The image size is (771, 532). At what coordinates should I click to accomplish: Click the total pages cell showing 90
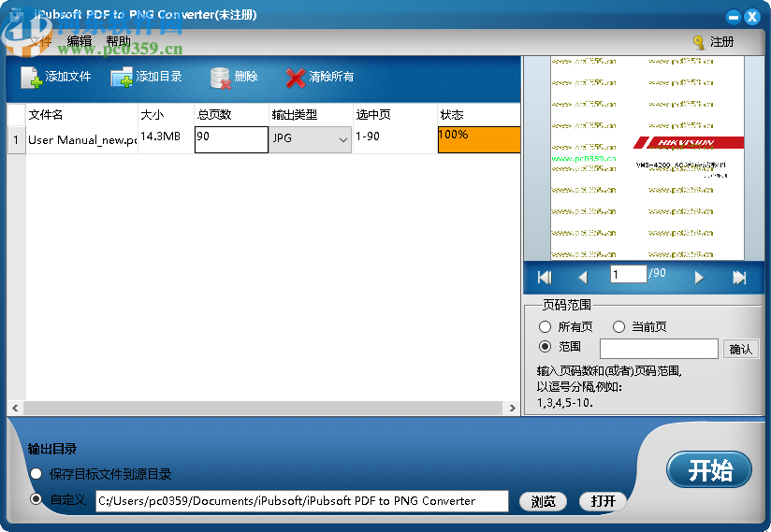point(231,140)
